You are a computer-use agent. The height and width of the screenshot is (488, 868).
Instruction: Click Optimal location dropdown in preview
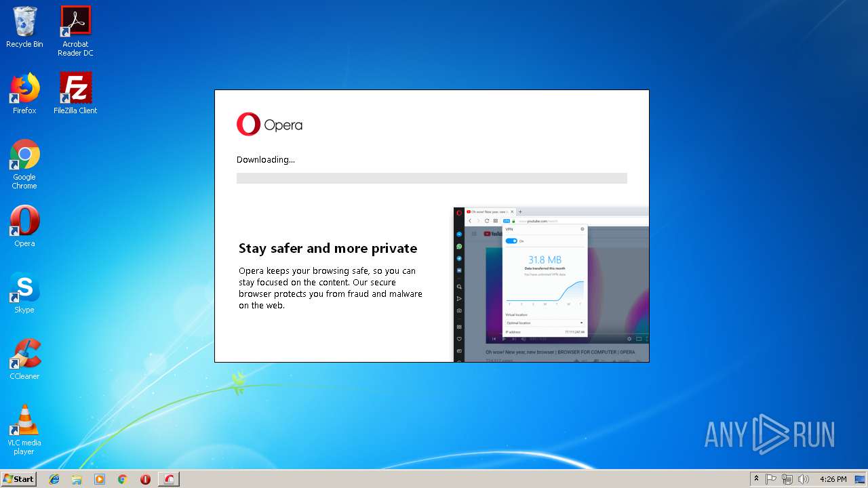click(545, 323)
